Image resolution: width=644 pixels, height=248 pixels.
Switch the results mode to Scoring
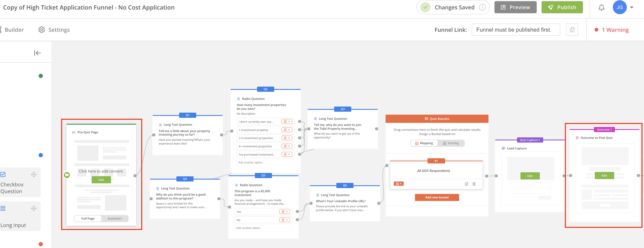[x=451, y=143]
